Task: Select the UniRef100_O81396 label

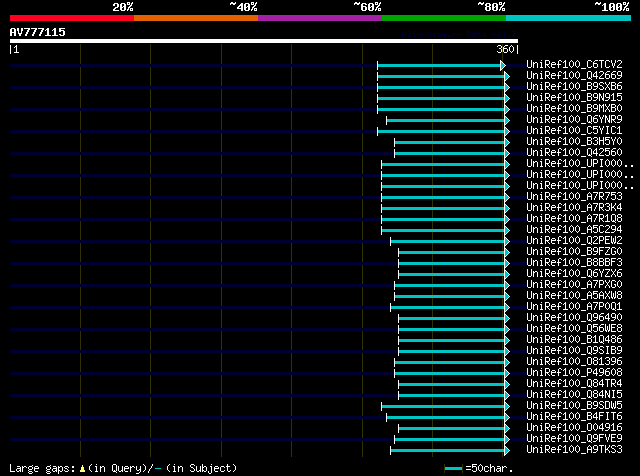Action: [574, 362]
